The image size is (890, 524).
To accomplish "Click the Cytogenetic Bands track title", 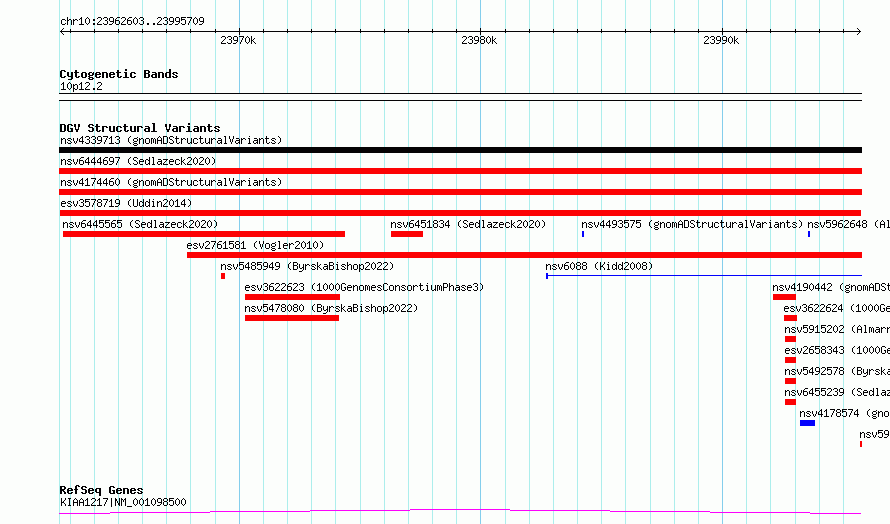I will coord(119,74).
